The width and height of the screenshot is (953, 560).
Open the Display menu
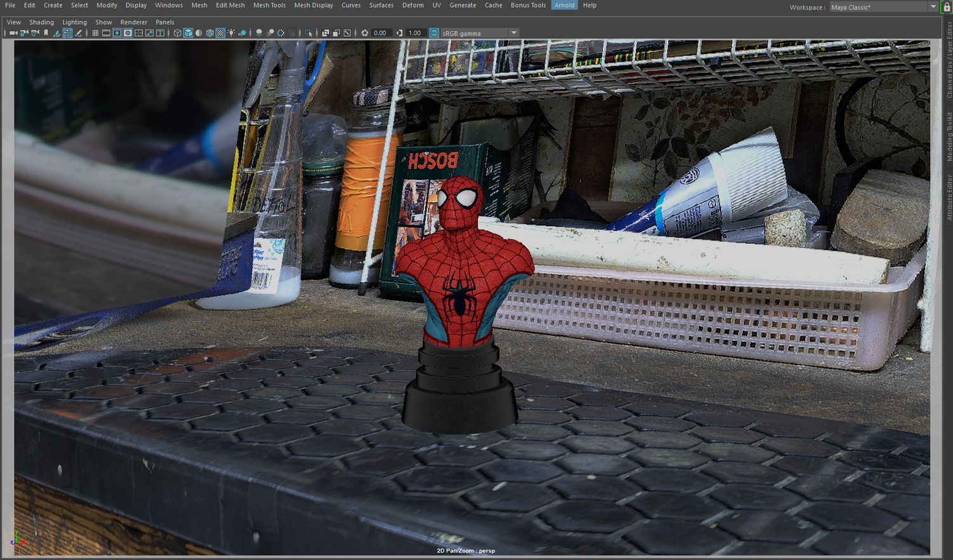click(x=136, y=5)
